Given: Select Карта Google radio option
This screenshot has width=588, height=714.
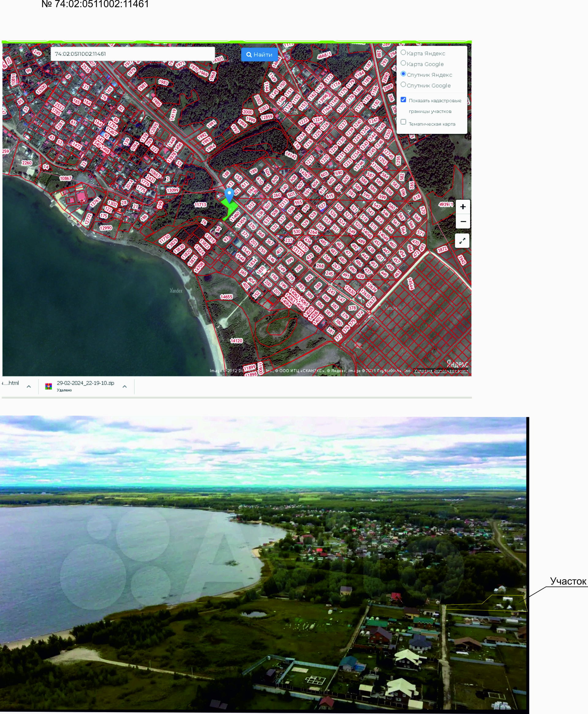Looking at the screenshot, I should click(x=403, y=63).
